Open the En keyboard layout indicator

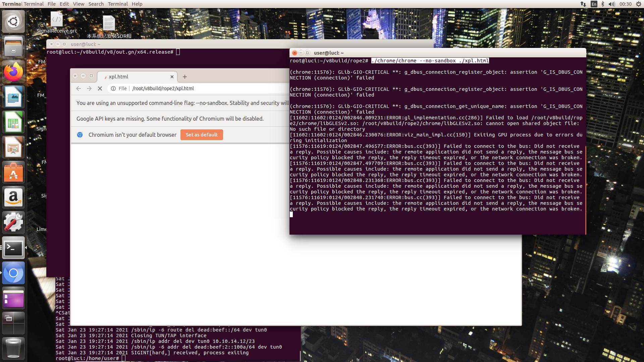pyautogui.click(x=594, y=4)
